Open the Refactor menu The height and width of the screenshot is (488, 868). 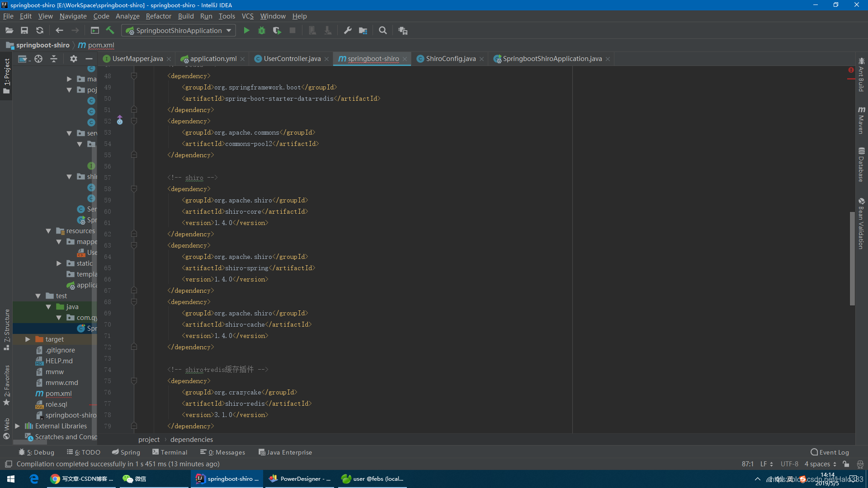(x=158, y=16)
